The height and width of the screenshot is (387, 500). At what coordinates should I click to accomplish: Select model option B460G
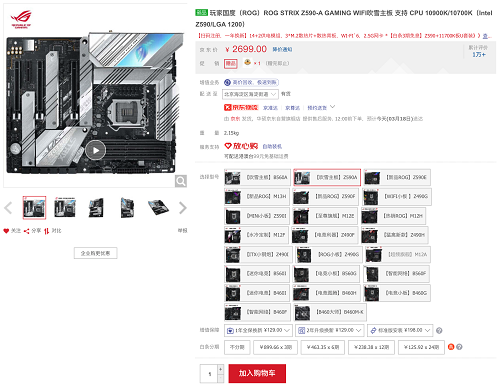[397, 293]
